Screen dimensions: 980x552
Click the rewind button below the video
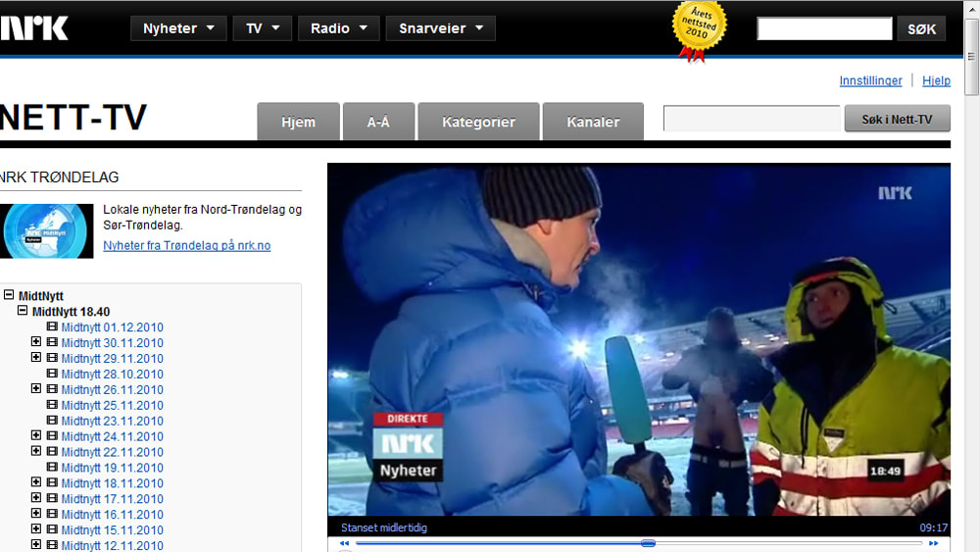point(344,542)
